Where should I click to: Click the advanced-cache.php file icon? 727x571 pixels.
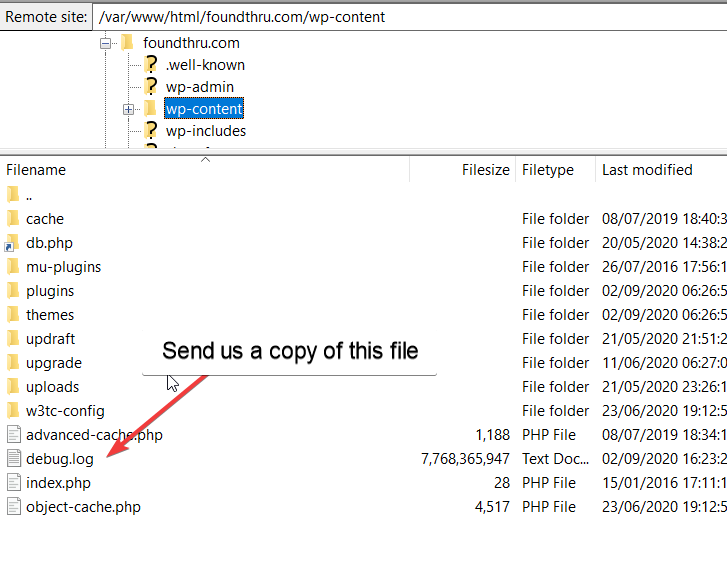pos(14,435)
